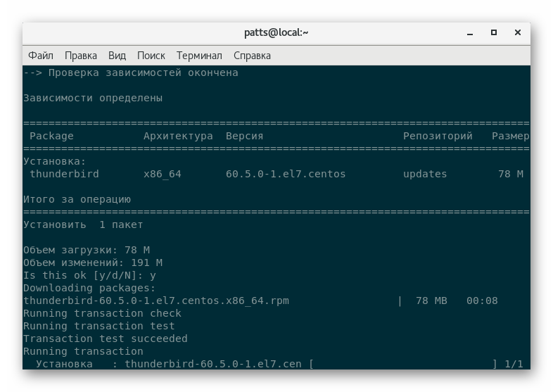Click the 'Package' column header

[x=51, y=137]
